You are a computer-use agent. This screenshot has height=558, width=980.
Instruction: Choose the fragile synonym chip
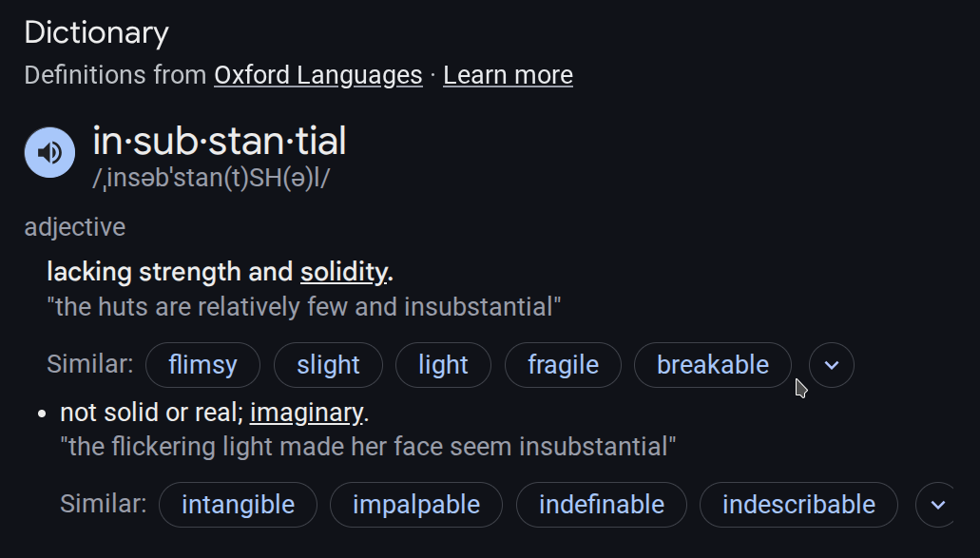[563, 365]
